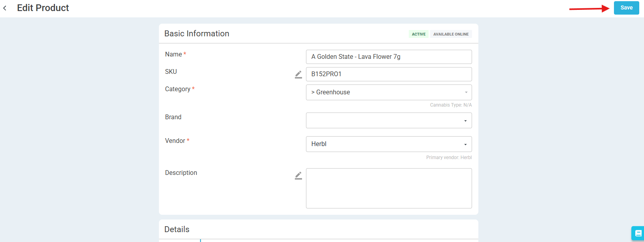644x242 pixels.
Task: Click the Brand field label
Action: coord(173,117)
